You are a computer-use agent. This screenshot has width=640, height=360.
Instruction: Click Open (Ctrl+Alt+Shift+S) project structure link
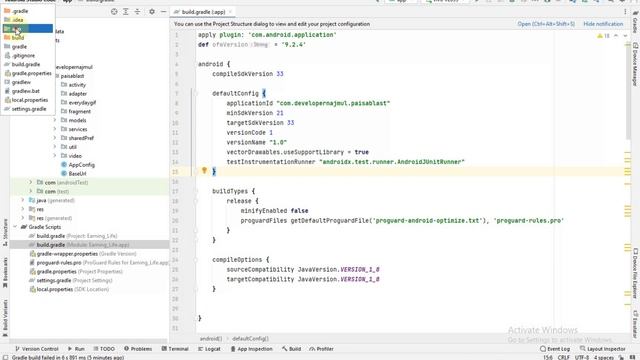click(546, 24)
